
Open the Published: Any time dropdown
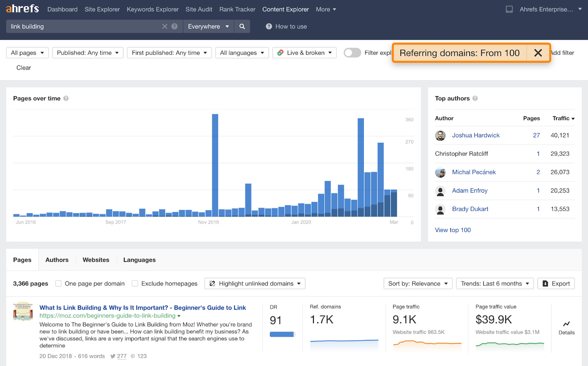(87, 53)
